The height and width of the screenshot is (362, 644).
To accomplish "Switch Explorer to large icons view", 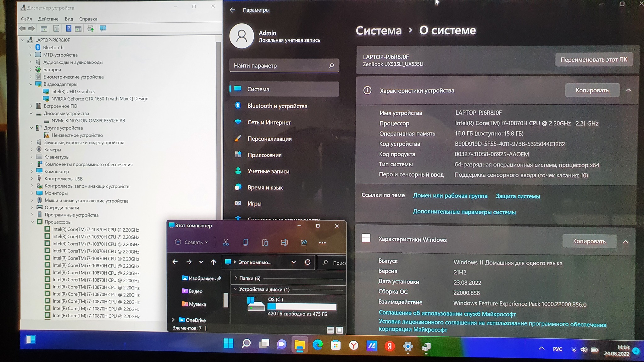I will pos(339,330).
